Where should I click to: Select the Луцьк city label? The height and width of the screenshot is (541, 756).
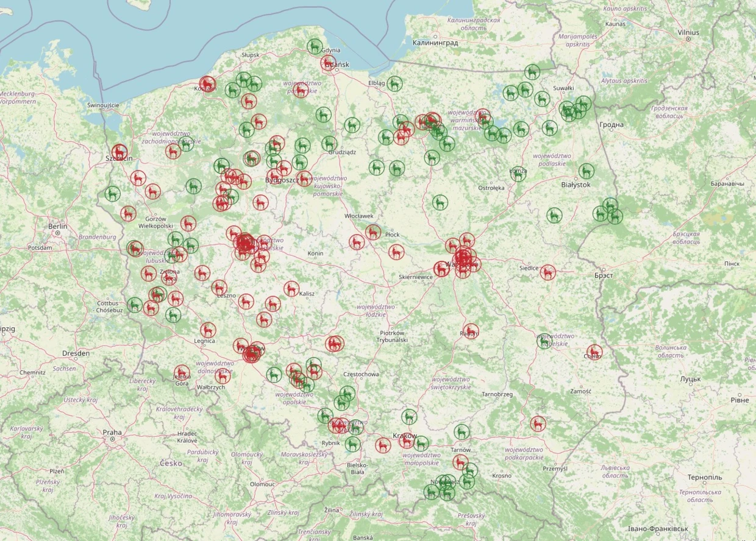691,379
